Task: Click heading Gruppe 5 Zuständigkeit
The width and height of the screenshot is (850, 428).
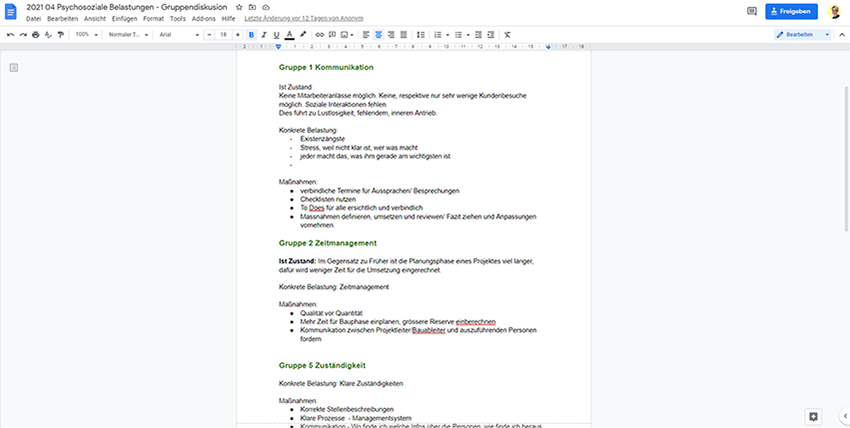Action: pos(322,366)
